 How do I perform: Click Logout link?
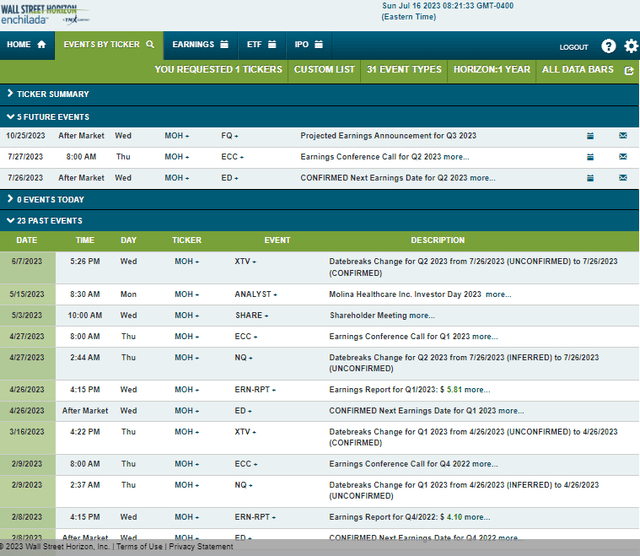pos(573,47)
